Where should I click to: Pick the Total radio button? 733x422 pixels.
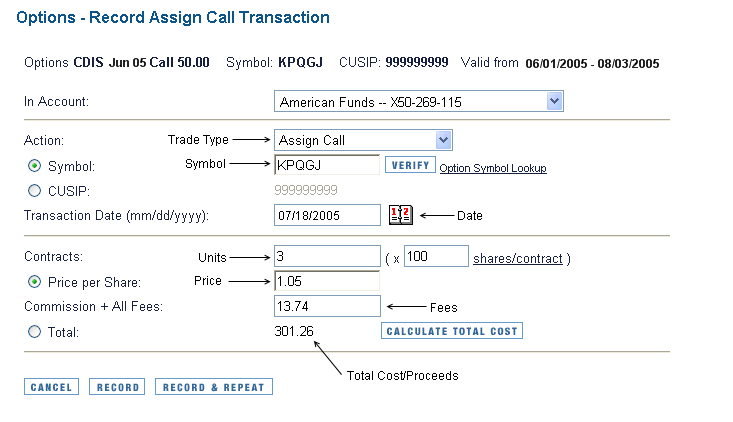34,332
